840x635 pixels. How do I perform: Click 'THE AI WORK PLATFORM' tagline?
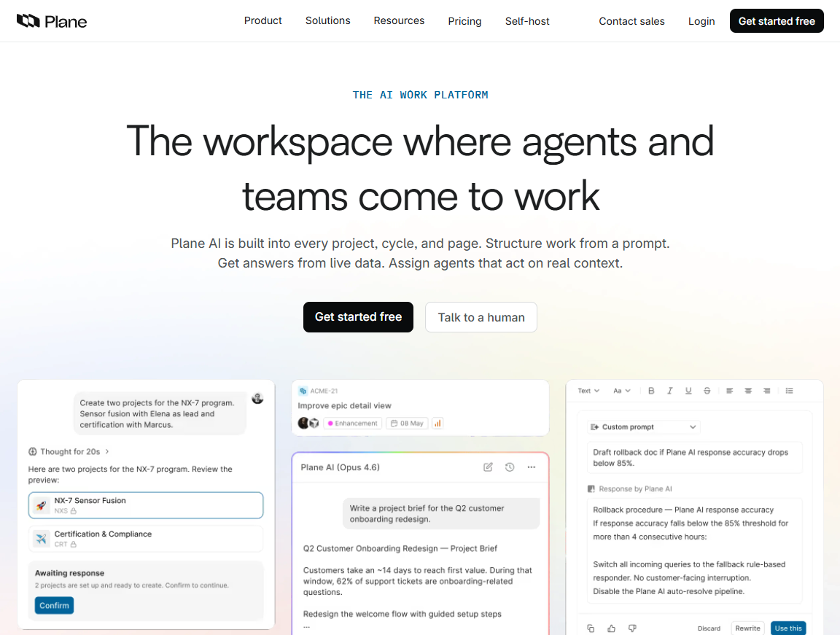(x=421, y=95)
